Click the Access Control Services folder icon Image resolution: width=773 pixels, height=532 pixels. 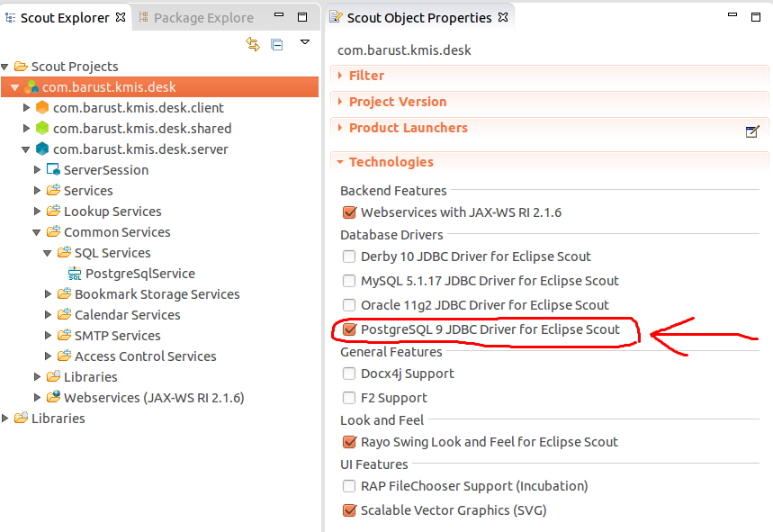coord(64,356)
